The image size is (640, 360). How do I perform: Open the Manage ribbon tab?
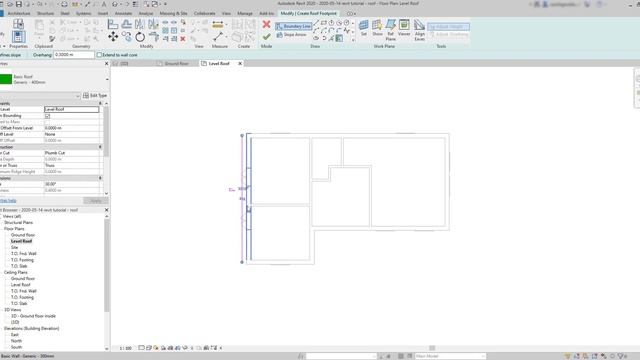245,13
